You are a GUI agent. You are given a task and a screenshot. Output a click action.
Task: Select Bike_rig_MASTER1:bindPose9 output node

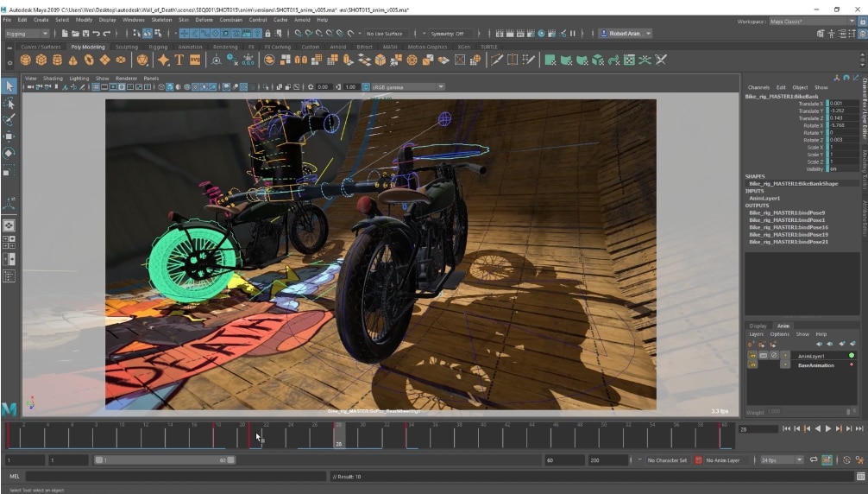coord(787,212)
